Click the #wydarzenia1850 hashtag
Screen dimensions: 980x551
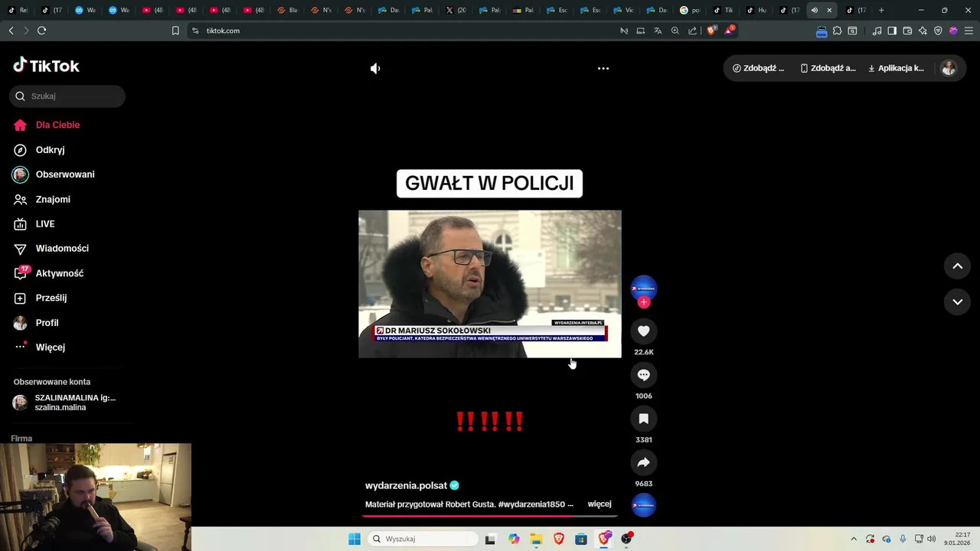pyautogui.click(x=531, y=504)
